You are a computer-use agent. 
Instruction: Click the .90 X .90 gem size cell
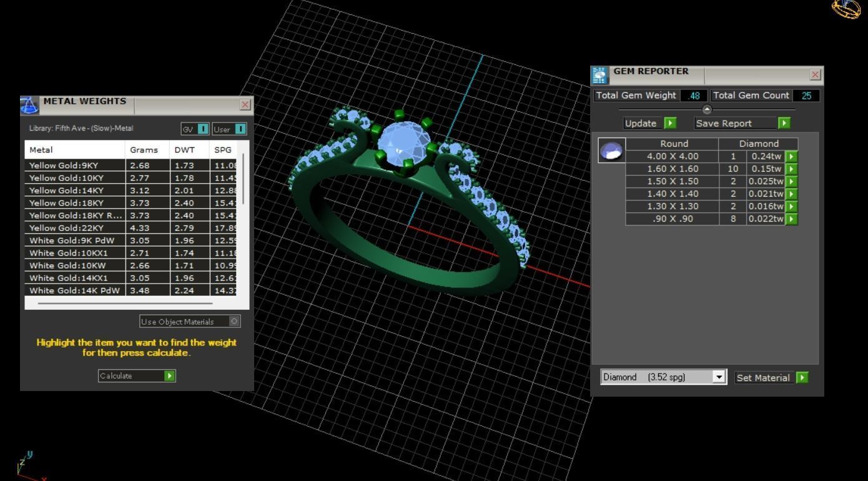click(673, 219)
